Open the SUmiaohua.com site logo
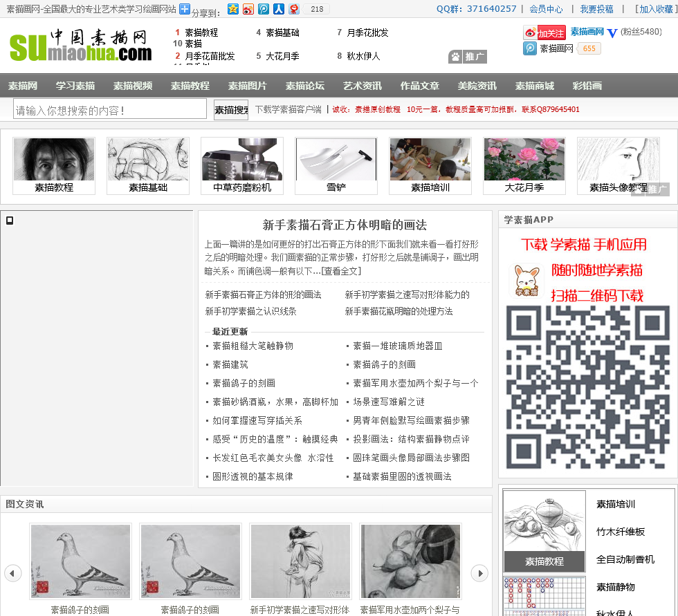 (x=80, y=46)
